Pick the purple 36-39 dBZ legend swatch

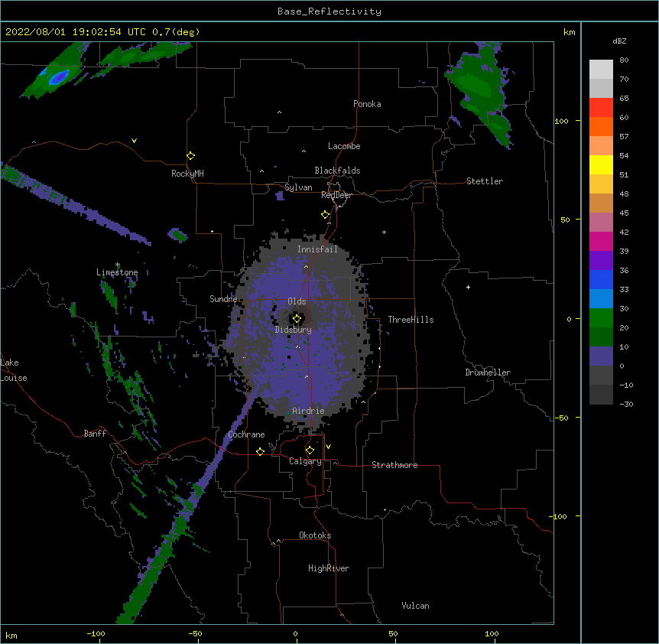(x=601, y=260)
